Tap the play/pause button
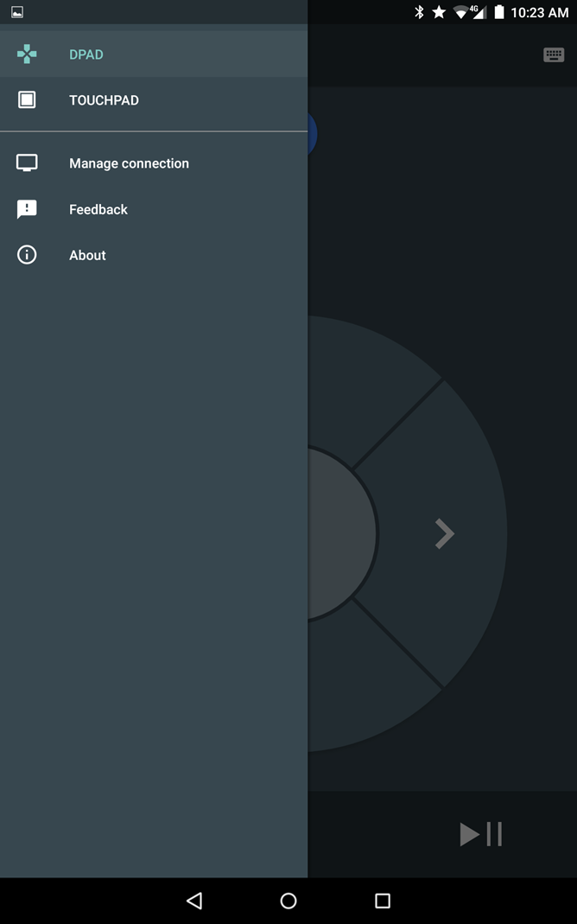Screen dimensions: 577x924 480,834
